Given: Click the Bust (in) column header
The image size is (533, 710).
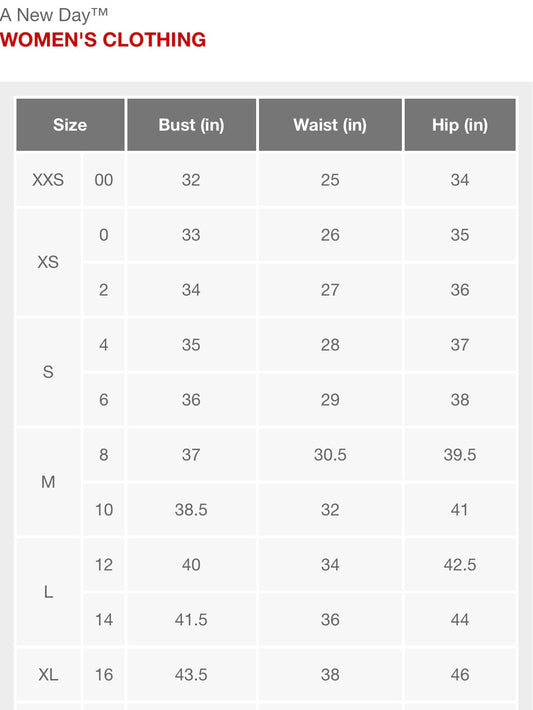Looking at the screenshot, I should tap(192, 125).
